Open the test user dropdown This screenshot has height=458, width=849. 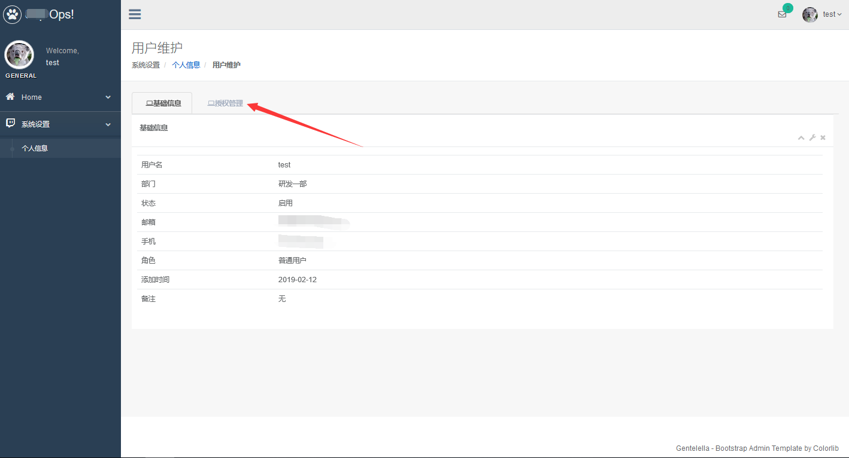coord(832,15)
